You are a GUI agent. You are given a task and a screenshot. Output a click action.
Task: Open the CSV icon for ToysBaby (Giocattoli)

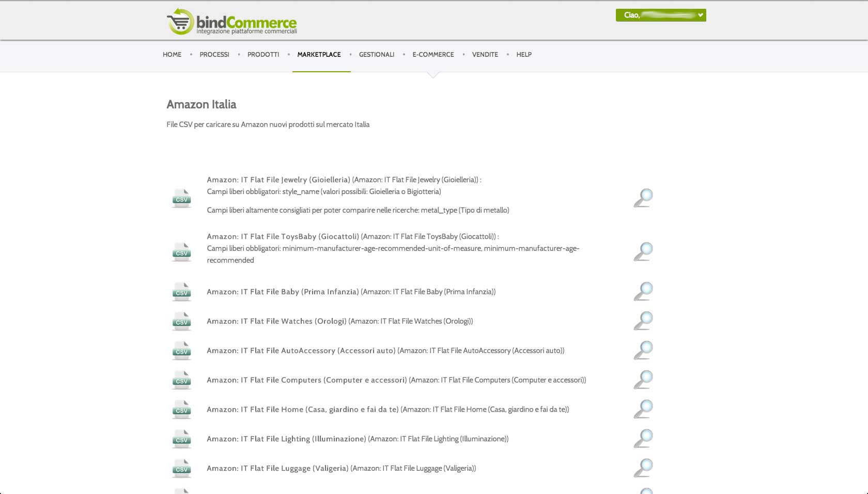pyautogui.click(x=181, y=252)
